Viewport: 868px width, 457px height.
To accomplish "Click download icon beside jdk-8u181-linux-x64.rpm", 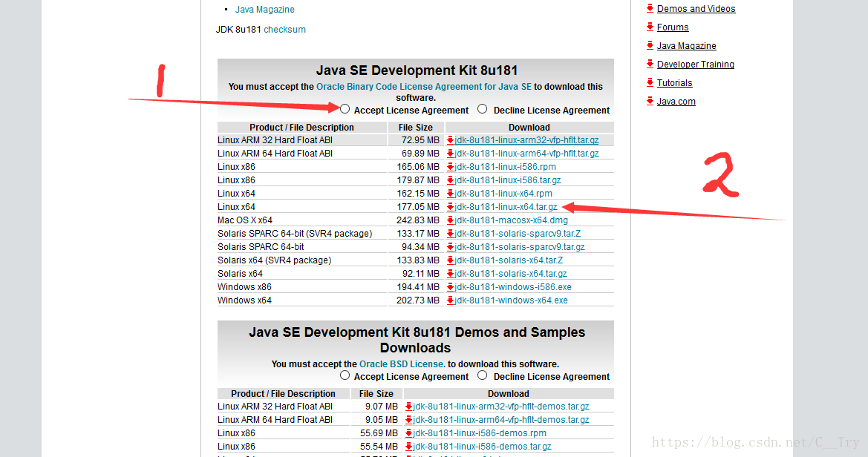I will tap(451, 194).
